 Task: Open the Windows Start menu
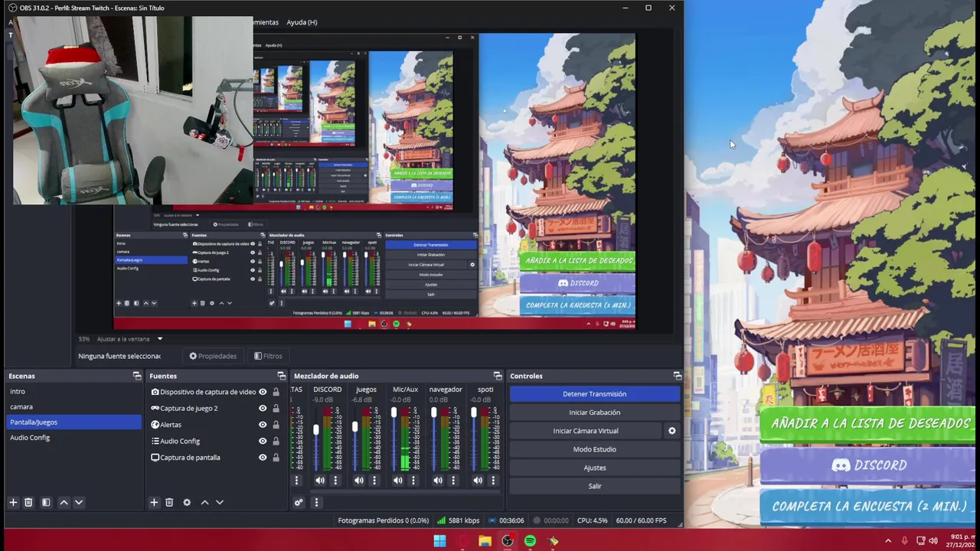439,541
